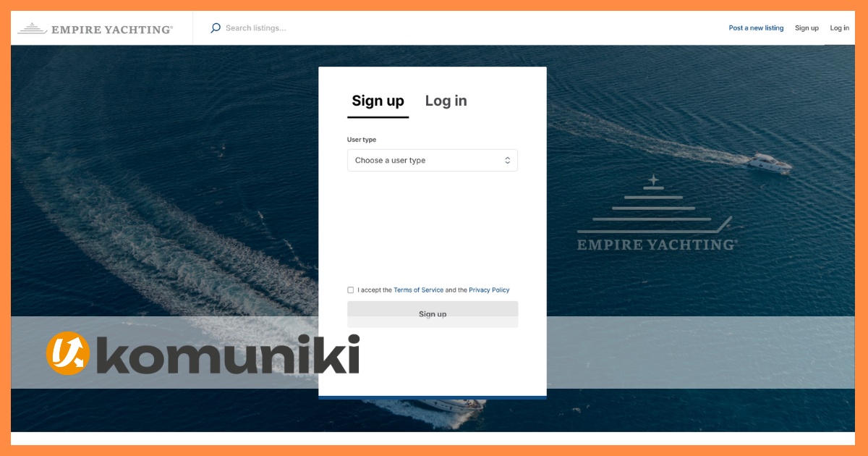Click Post a new listing link
Screen dimensions: 868x456
point(756,28)
